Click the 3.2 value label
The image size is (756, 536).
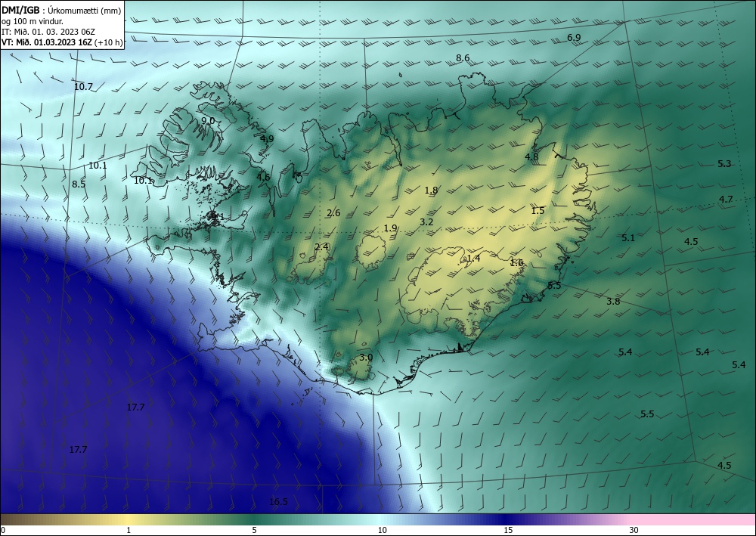(426, 222)
